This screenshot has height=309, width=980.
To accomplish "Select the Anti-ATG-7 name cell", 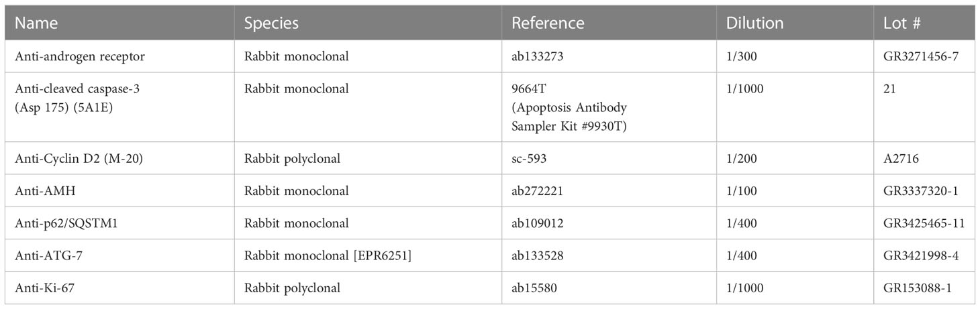I will [x=43, y=255].
